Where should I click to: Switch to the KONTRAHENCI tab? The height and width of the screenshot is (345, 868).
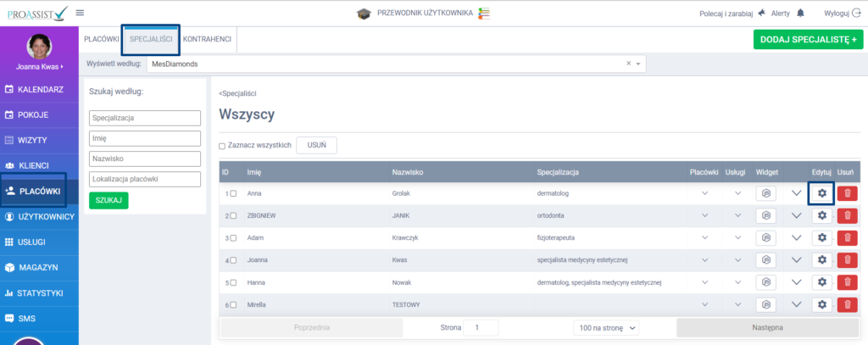tap(208, 39)
